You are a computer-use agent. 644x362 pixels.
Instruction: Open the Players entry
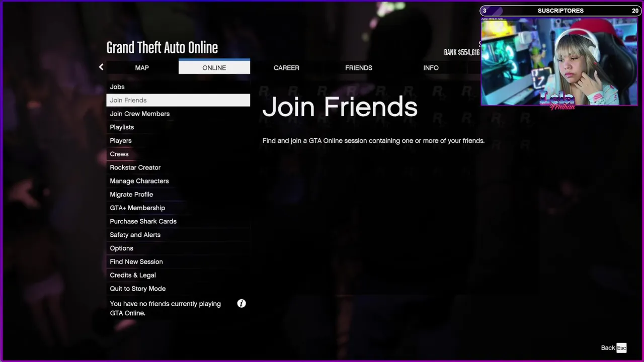point(178,140)
